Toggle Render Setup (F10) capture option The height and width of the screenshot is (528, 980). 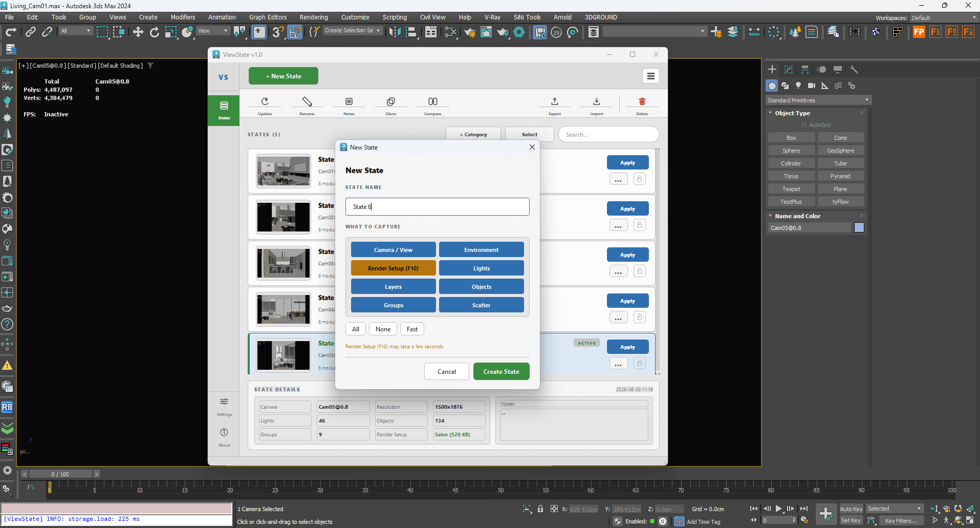[x=393, y=268]
